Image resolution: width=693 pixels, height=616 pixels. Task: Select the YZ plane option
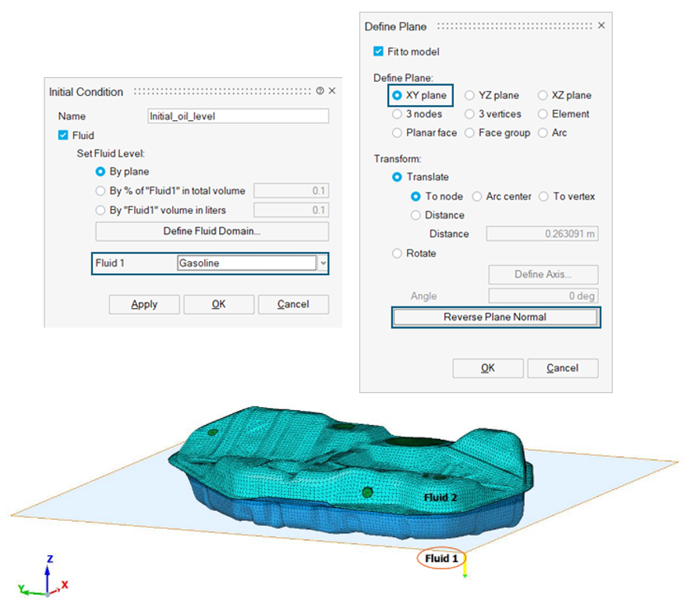coord(469,95)
